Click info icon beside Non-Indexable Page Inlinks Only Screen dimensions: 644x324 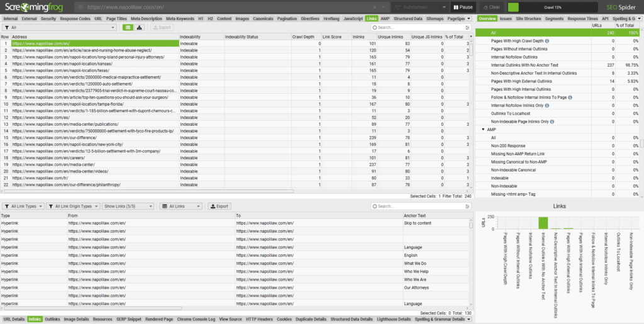pos(552,121)
